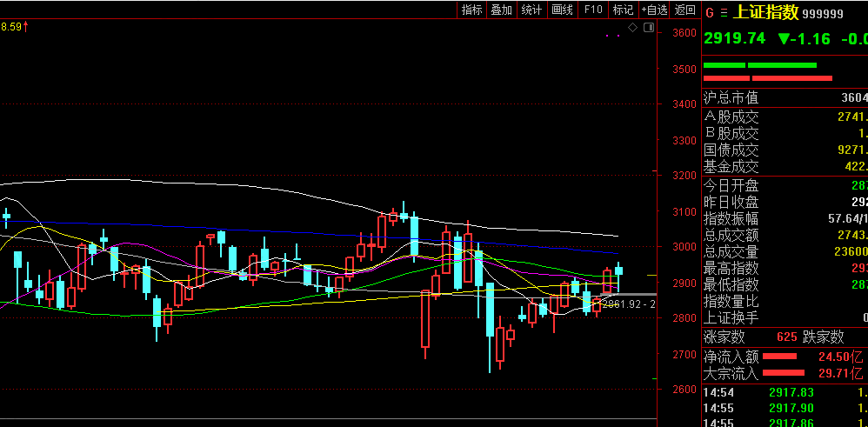
Task: Activate the 画线 draw line tool
Action: pos(563,10)
